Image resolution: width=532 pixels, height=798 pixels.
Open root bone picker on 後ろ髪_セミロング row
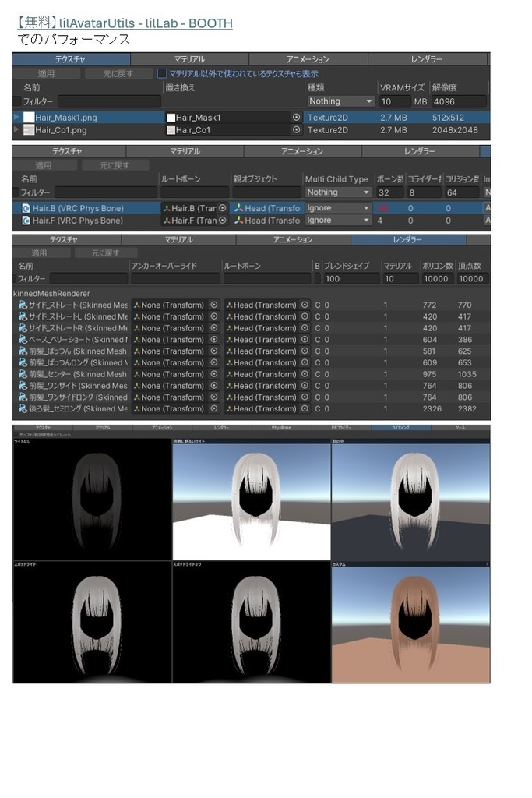[x=305, y=408]
